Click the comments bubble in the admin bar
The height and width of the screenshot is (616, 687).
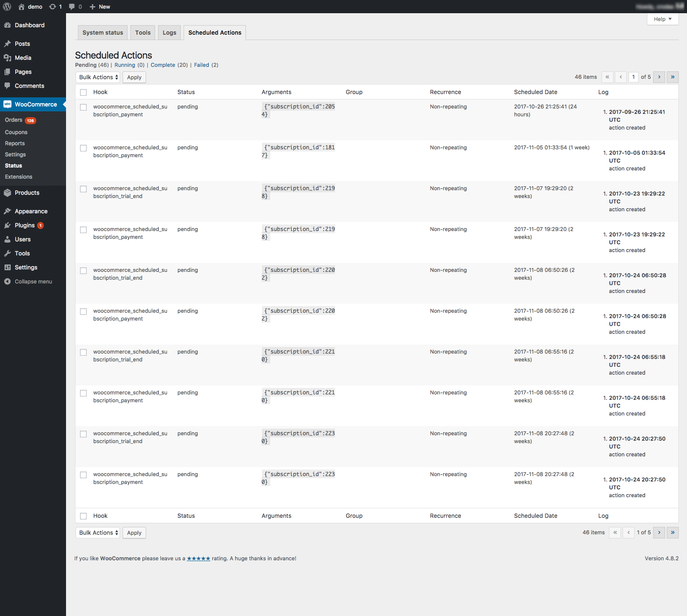pyautogui.click(x=71, y=7)
